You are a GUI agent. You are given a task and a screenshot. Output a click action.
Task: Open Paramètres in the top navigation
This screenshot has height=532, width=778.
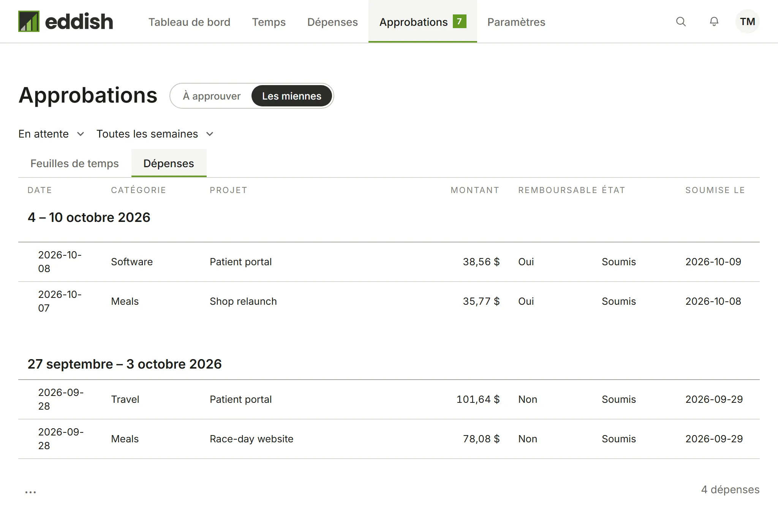click(516, 22)
